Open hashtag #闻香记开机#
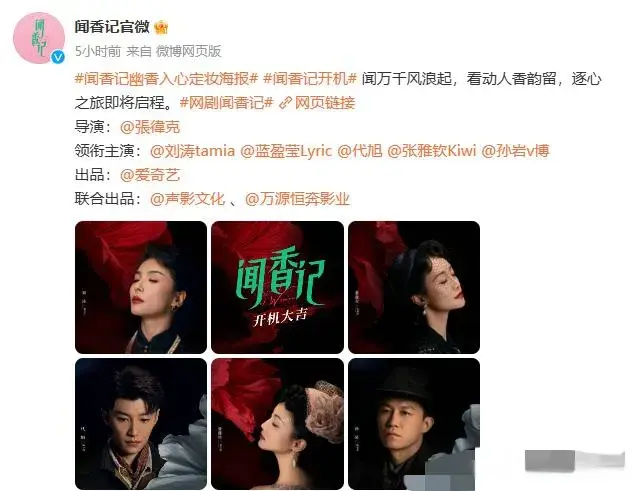 click(310, 78)
